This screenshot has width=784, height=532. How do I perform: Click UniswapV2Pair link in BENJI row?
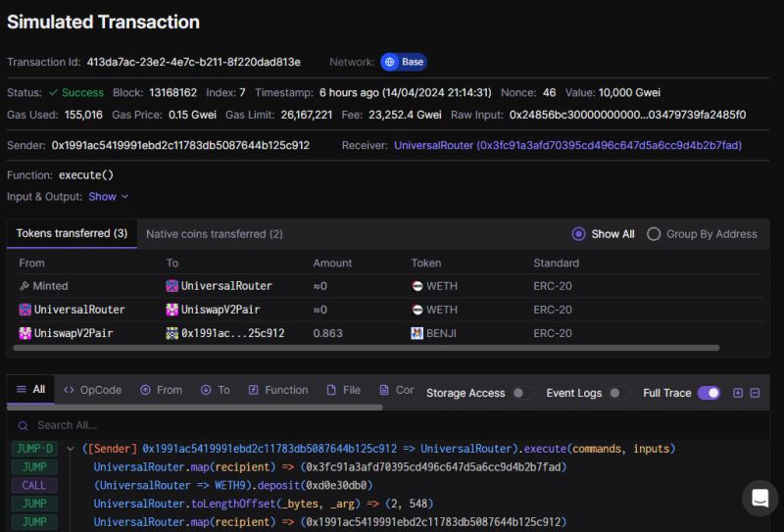coord(73,333)
